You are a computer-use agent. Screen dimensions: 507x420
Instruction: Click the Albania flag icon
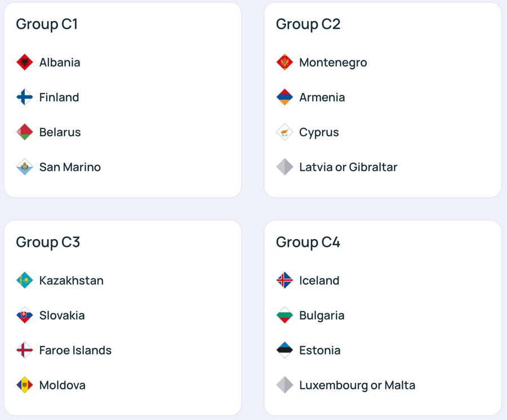(x=25, y=62)
